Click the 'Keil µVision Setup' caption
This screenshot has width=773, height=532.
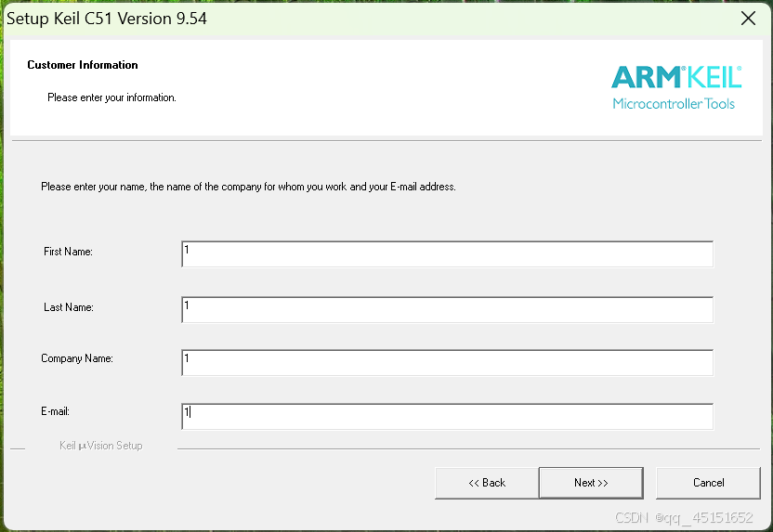(x=101, y=446)
